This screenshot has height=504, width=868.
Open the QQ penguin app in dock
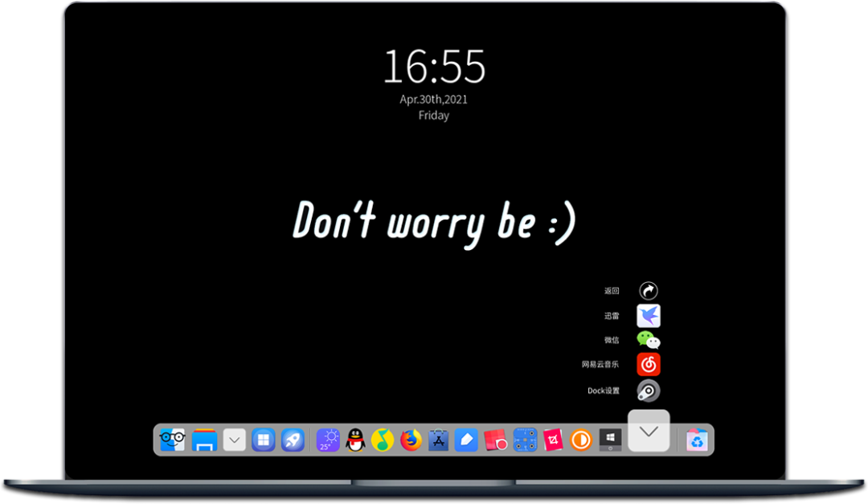(355, 440)
